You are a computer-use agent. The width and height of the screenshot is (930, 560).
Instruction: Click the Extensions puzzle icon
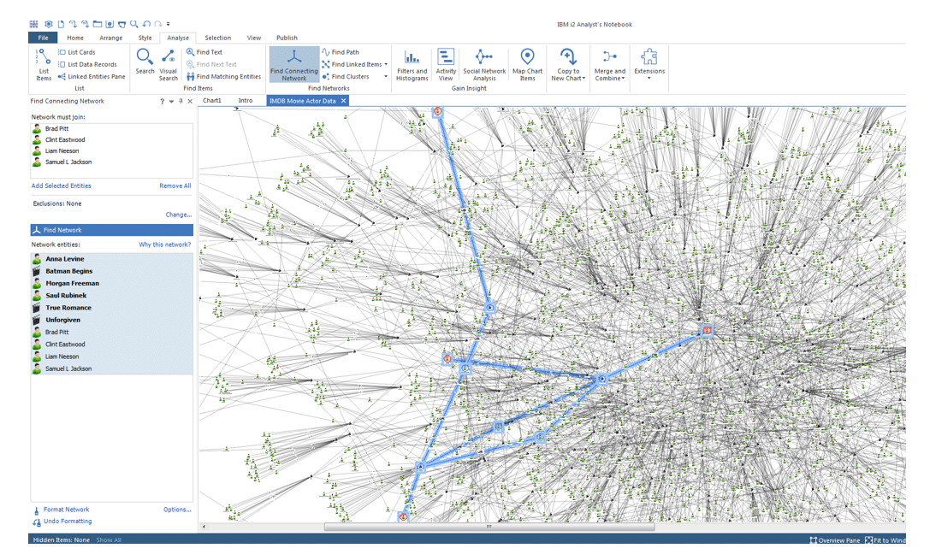[649, 57]
